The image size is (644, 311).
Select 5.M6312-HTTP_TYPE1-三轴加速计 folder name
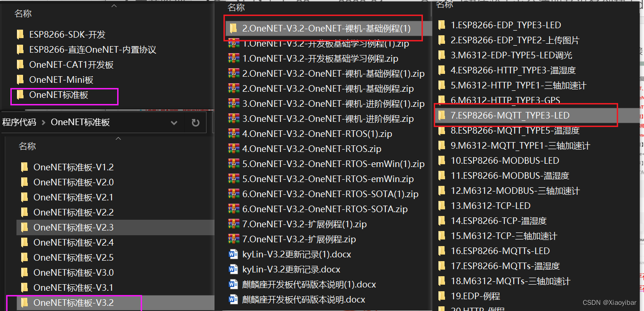(x=518, y=85)
